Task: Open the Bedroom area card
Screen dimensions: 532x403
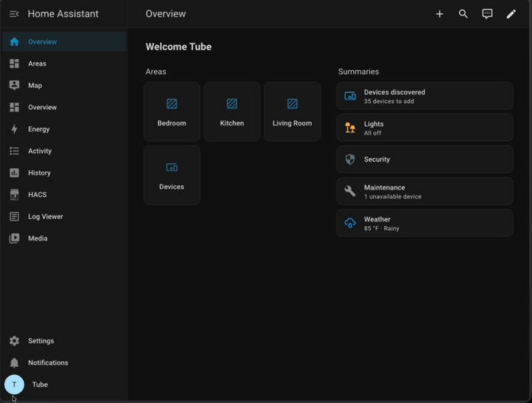Action: [171, 111]
